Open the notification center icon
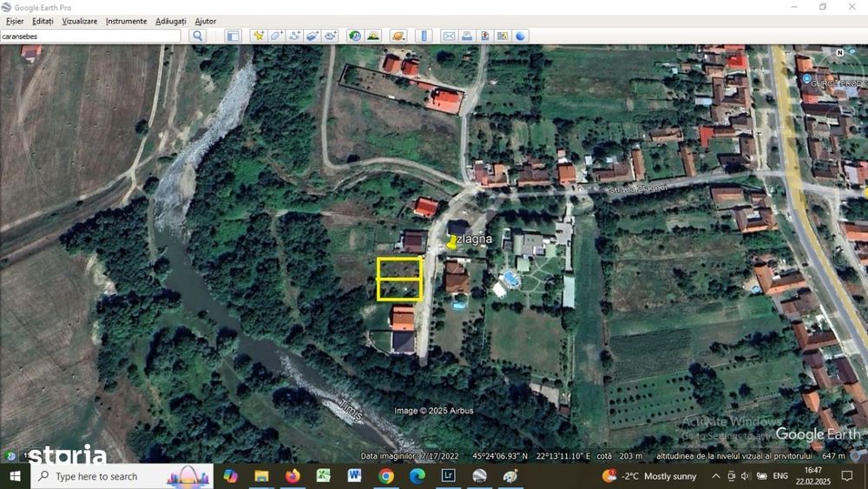Image resolution: width=868 pixels, height=489 pixels. (x=847, y=476)
